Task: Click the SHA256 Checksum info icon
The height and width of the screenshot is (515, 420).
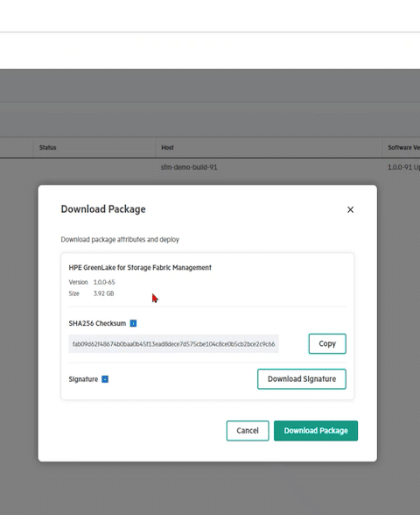Action: 133,323
